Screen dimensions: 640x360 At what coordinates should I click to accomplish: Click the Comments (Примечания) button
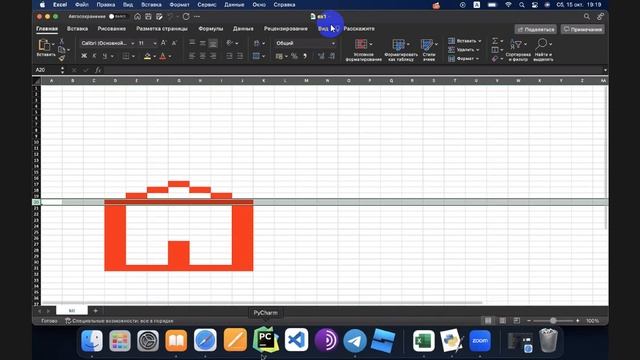[x=582, y=29]
